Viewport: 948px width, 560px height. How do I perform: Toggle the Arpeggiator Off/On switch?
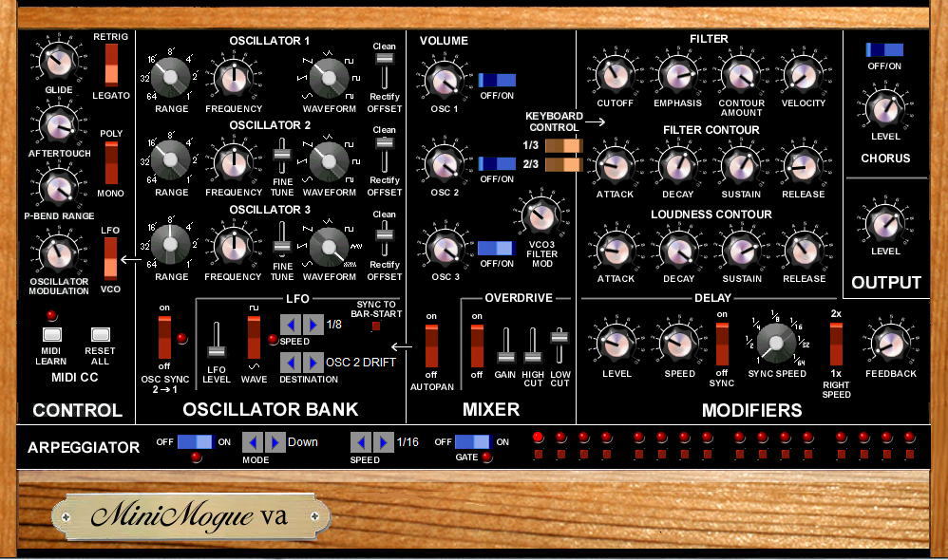click(x=195, y=441)
